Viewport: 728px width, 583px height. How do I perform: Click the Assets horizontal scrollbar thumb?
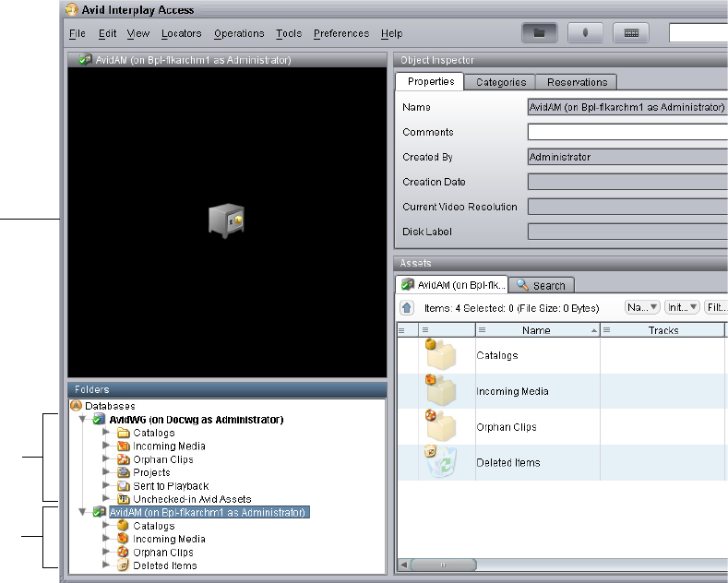pyautogui.click(x=444, y=565)
